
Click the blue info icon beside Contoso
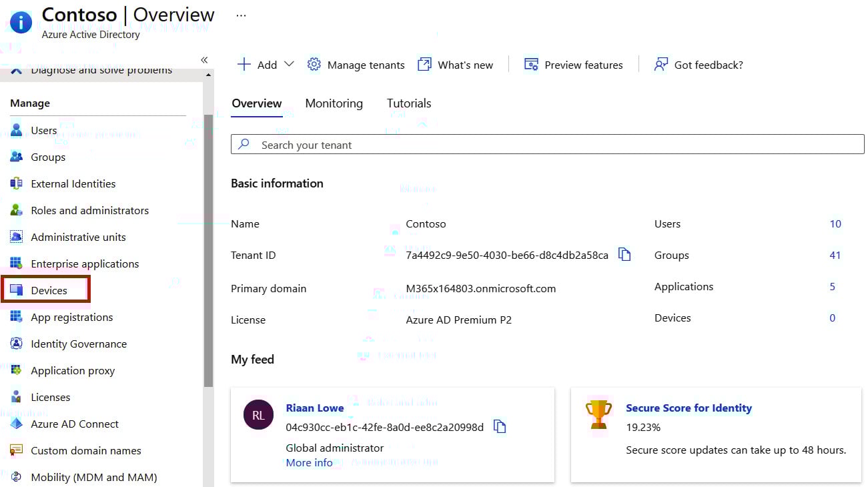point(21,22)
